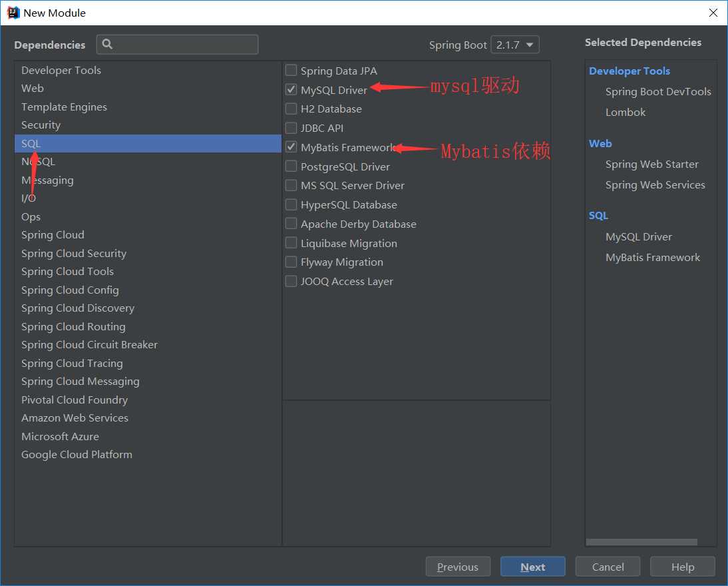Select Spring Web Services in selected list
The image size is (728, 586).
(655, 185)
